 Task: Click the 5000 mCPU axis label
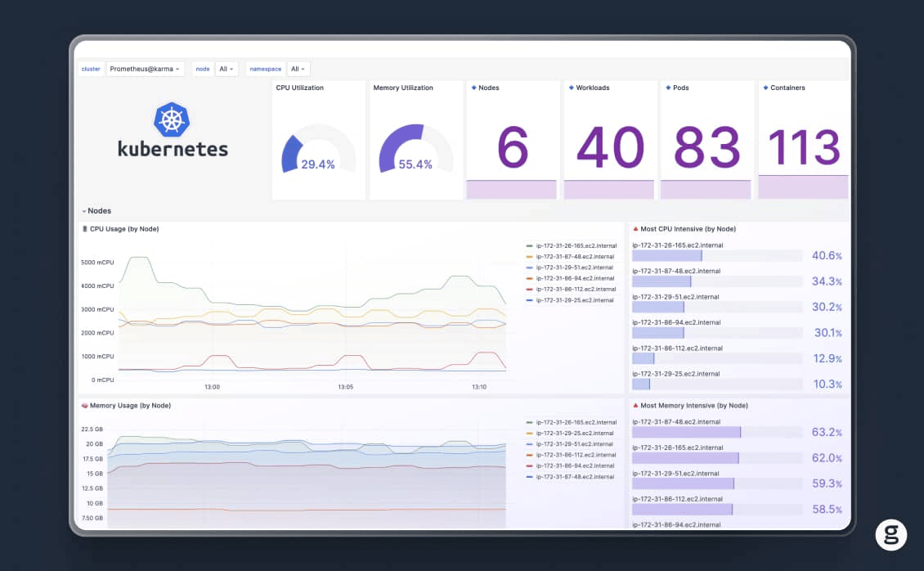pos(97,263)
